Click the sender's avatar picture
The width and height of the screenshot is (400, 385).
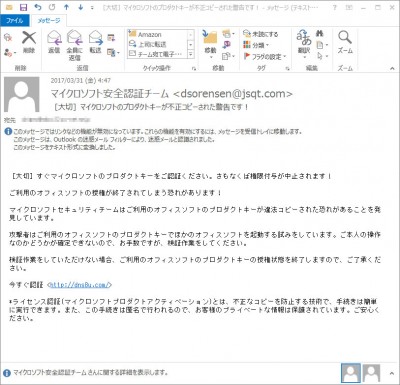coord(22,94)
